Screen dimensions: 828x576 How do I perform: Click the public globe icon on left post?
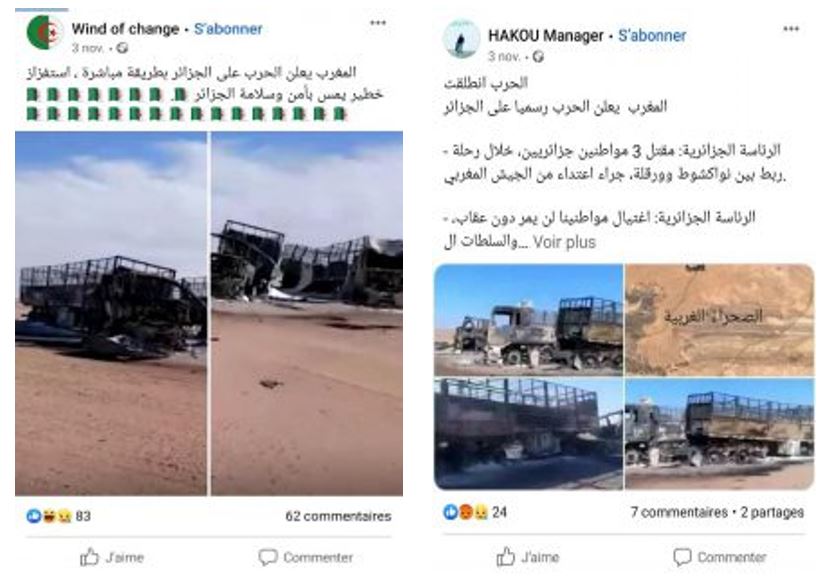click(x=123, y=49)
